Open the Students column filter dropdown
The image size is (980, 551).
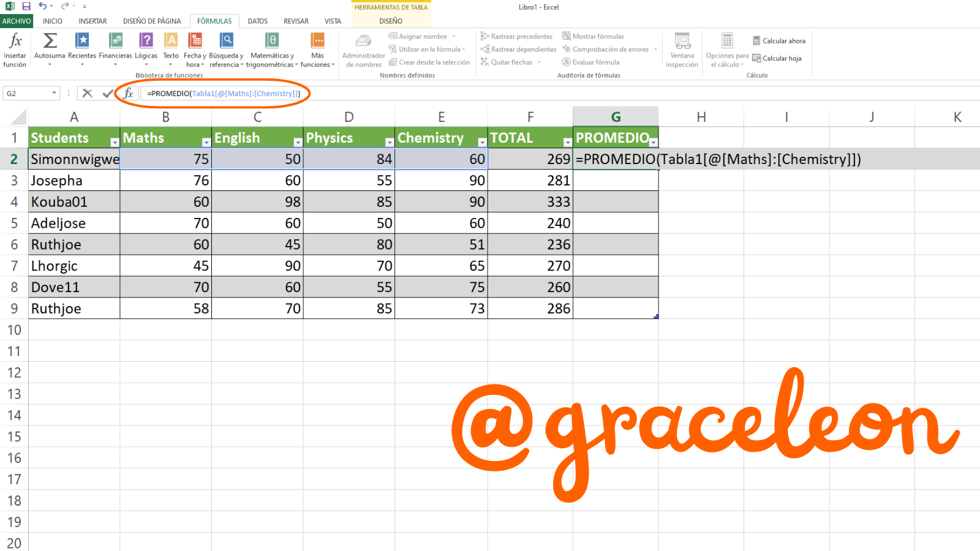(115, 142)
